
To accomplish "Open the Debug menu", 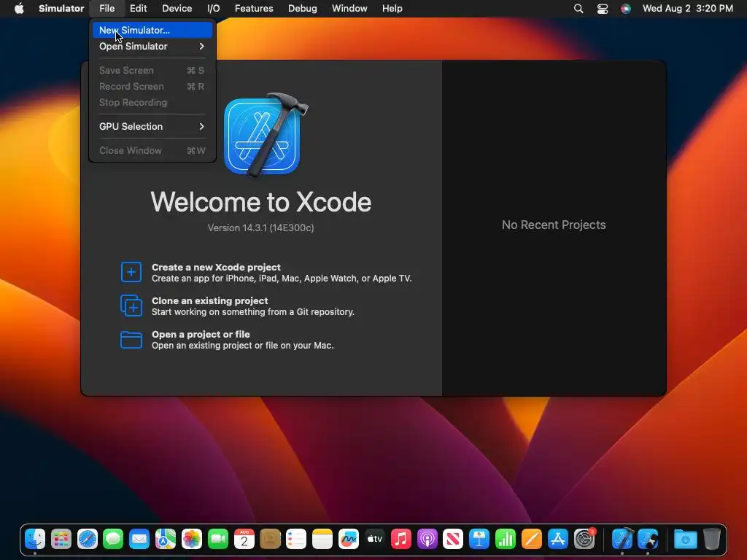I will click(x=303, y=9).
